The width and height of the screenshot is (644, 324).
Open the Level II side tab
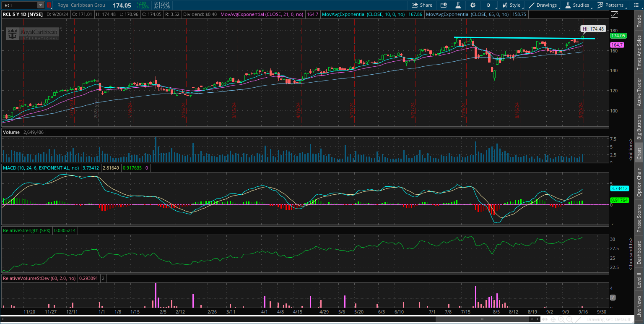(x=639, y=280)
